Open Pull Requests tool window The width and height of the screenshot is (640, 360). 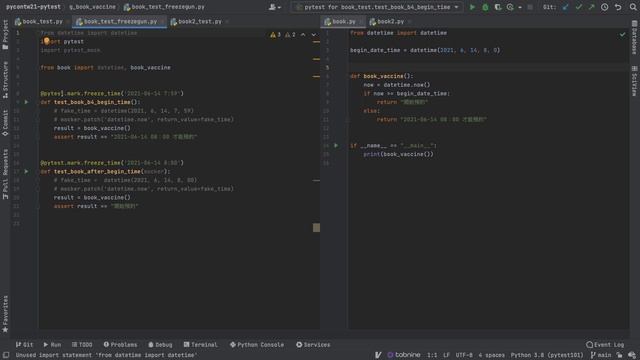(x=5, y=174)
